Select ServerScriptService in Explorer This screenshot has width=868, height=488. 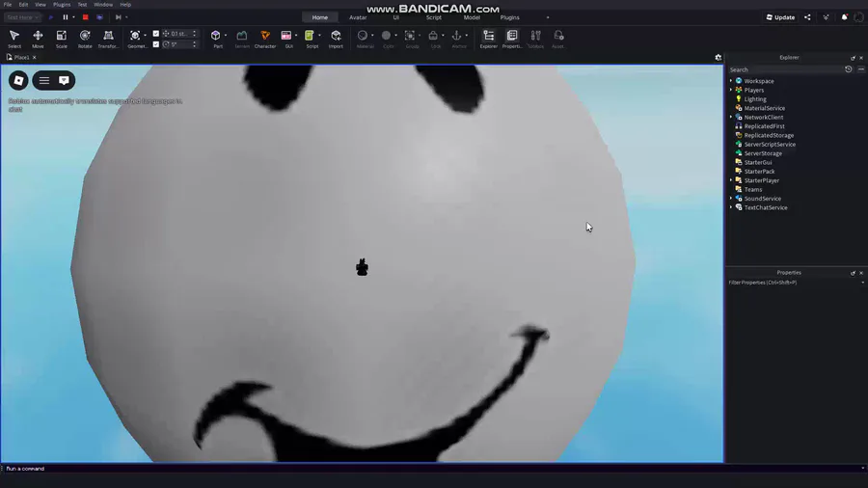click(x=770, y=145)
